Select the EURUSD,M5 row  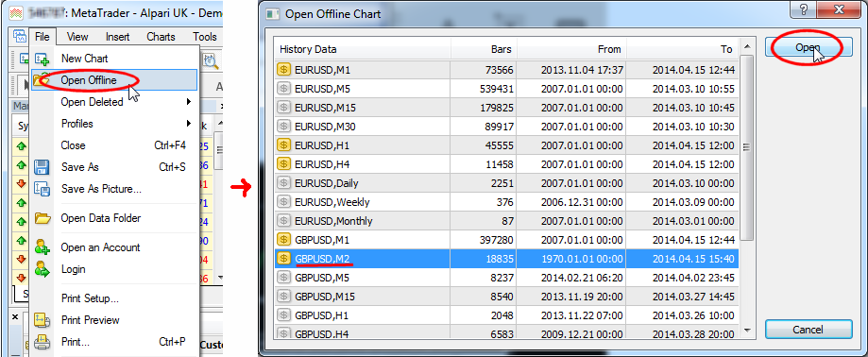tap(506, 89)
